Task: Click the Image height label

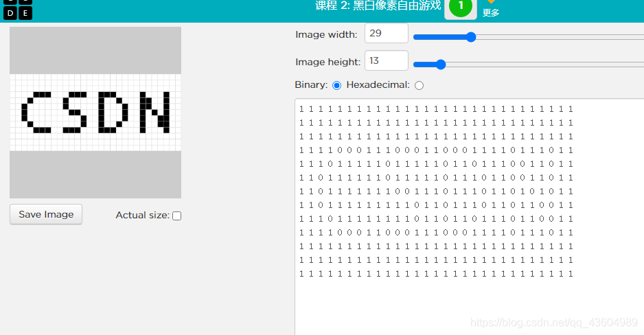Action: (327, 62)
